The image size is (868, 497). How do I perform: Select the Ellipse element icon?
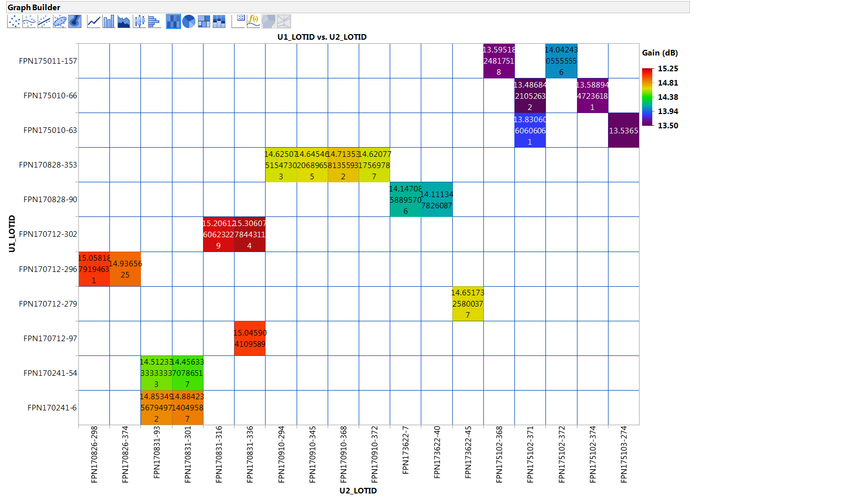click(x=59, y=21)
